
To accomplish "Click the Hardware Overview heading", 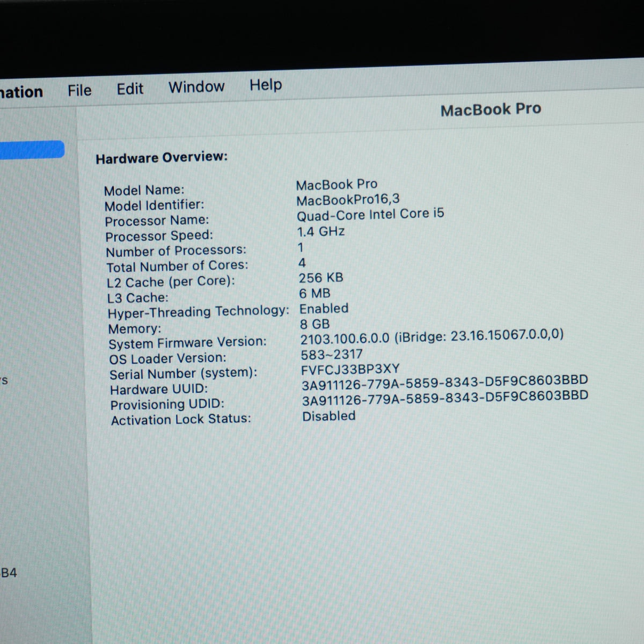I will point(162,158).
